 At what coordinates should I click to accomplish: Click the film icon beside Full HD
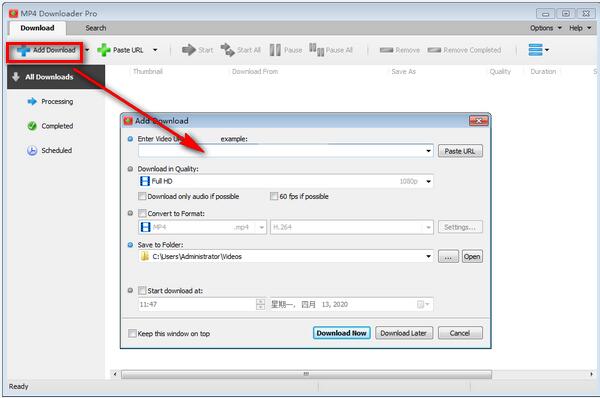pyautogui.click(x=145, y=181)
